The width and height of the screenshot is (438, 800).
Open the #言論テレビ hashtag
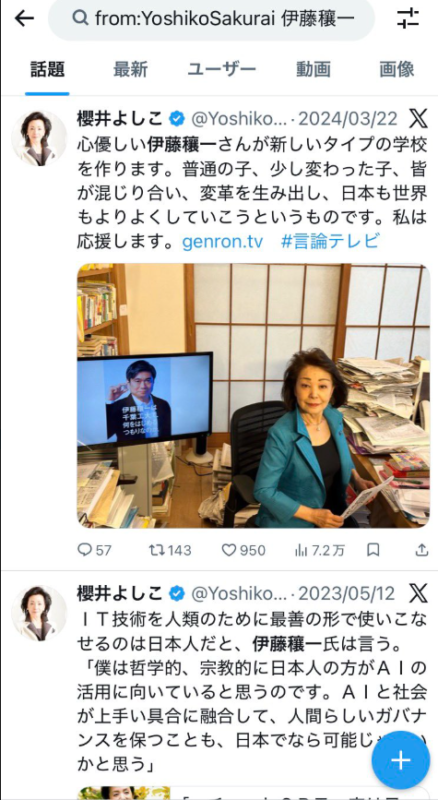(x=330, y=241)
